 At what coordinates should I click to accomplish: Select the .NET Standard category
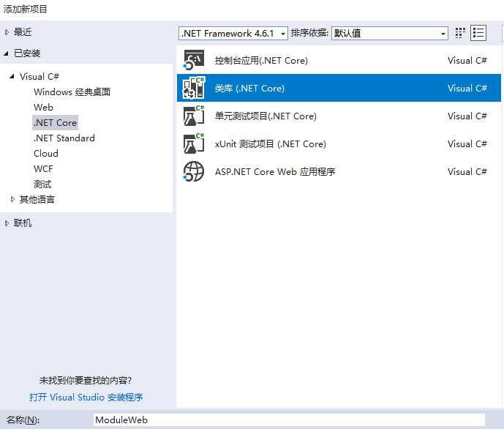coord(64,138)
